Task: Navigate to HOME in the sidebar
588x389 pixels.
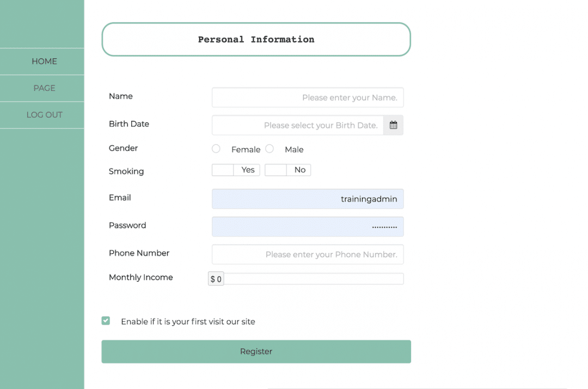Action: click(44, 61)
